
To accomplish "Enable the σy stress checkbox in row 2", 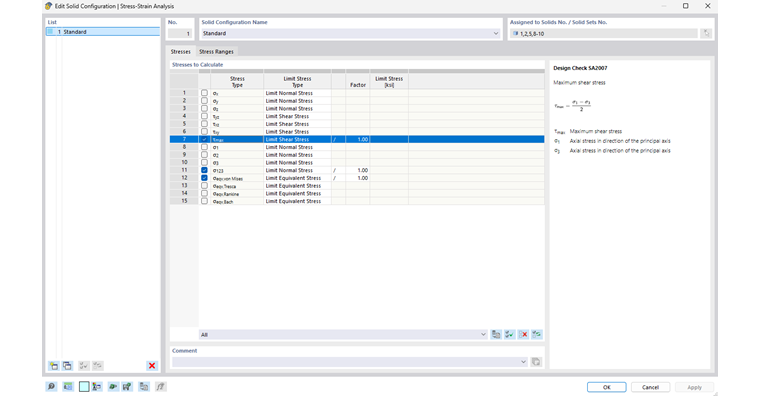I will (x=204, y=100).
